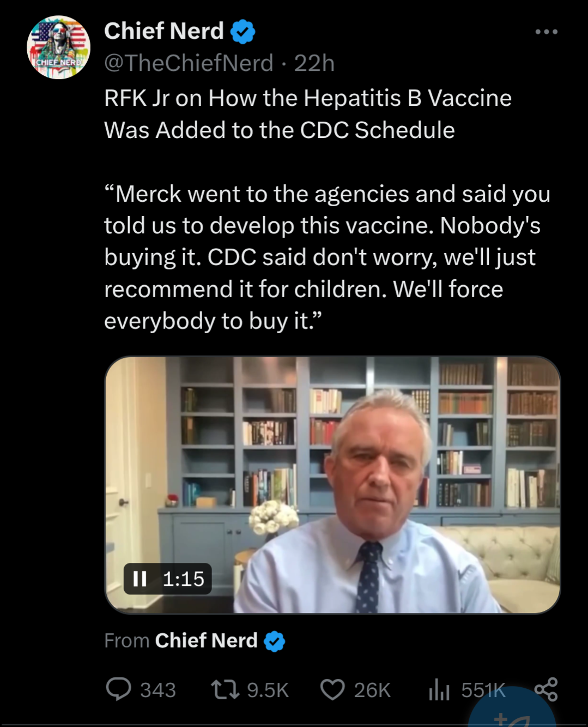
Task: Reply using the speech bubble icon
Action: [118, 689]
